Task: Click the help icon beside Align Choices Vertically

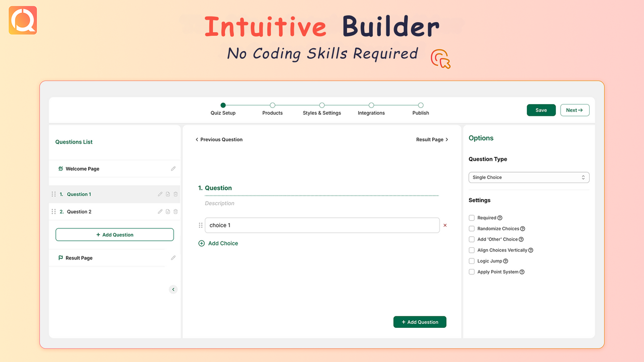Action: point(531,250)
